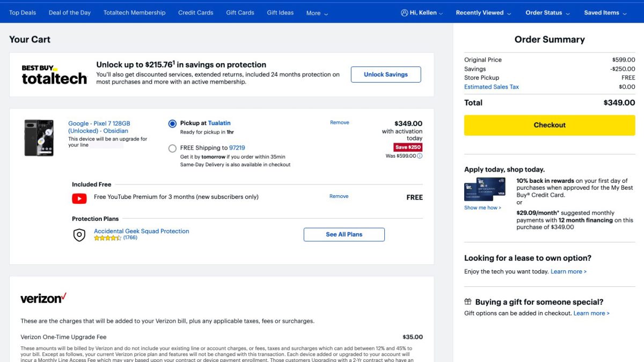Click the Unlock Savings button

(x=385, y=75)
